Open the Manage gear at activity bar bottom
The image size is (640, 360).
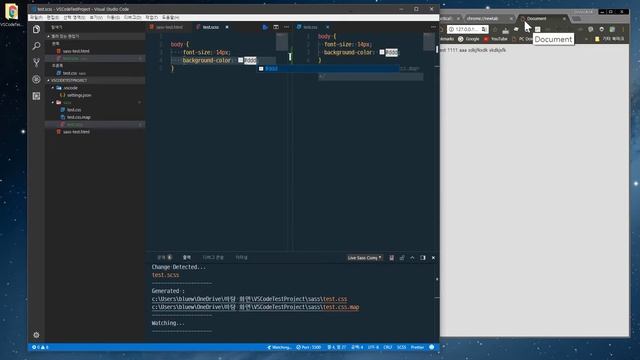coord(36,335)
